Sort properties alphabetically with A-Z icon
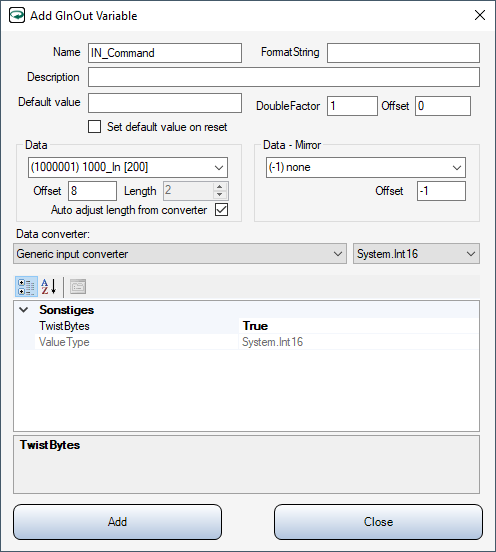This screenshot has width=496, height=552. tap(49, 287)
